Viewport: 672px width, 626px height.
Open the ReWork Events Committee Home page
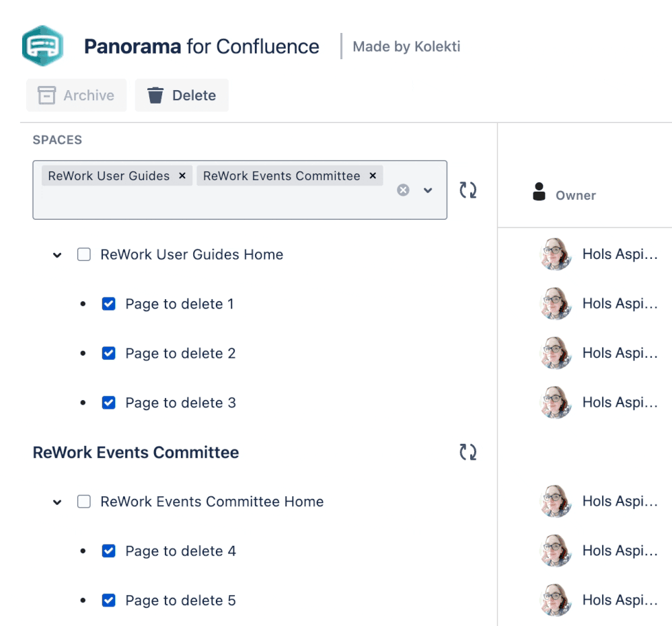click(212, 502)
